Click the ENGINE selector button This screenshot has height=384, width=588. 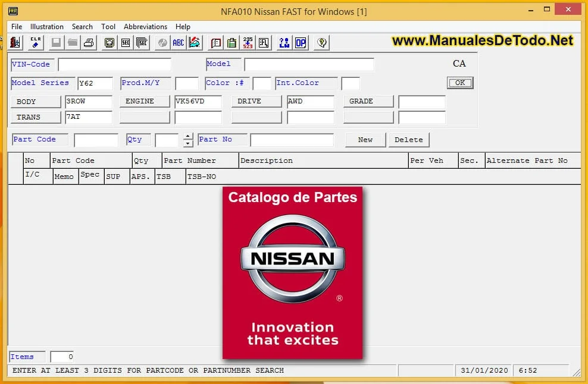click(x=145, y=101)
